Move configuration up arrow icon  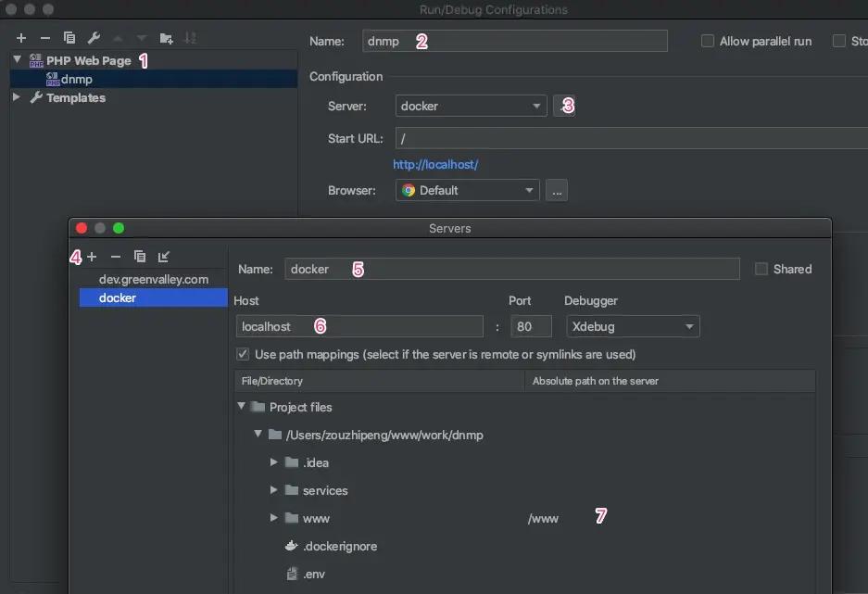[x=118, y=38]
